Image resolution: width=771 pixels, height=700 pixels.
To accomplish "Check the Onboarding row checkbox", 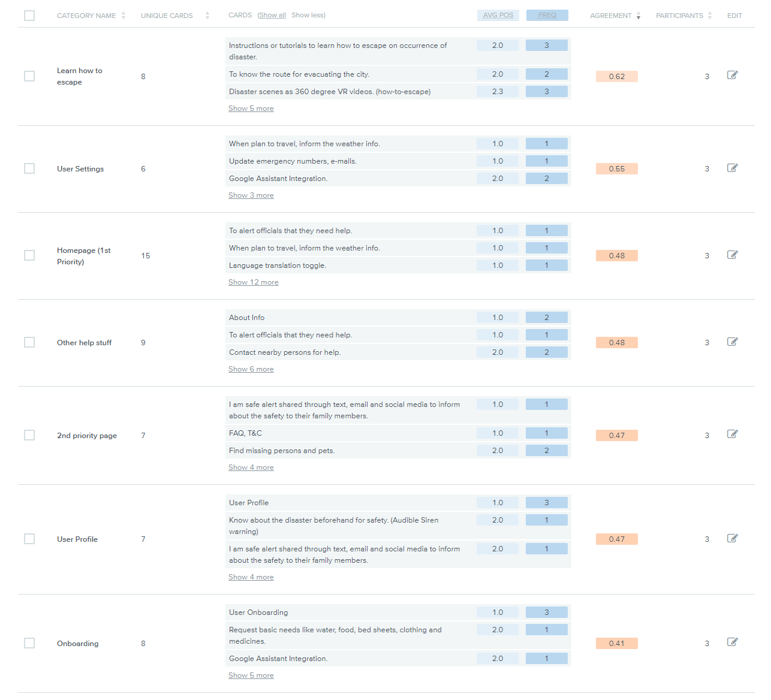I will (x=29, y=643).
